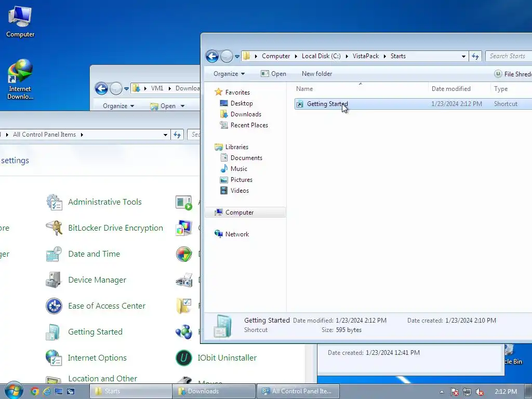Switch to All Control Panel Items taskbar button
The width and height of the screenshot is (532, 399).
pos(298,391)
